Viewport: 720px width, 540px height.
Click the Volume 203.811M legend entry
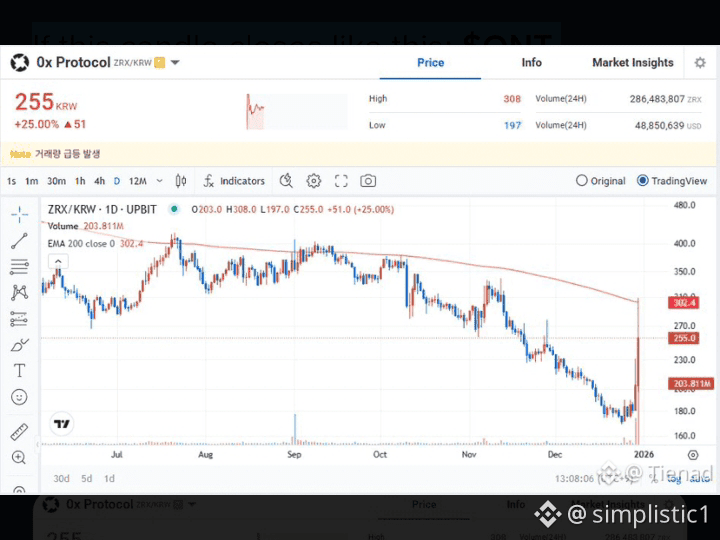pos(85,226)
